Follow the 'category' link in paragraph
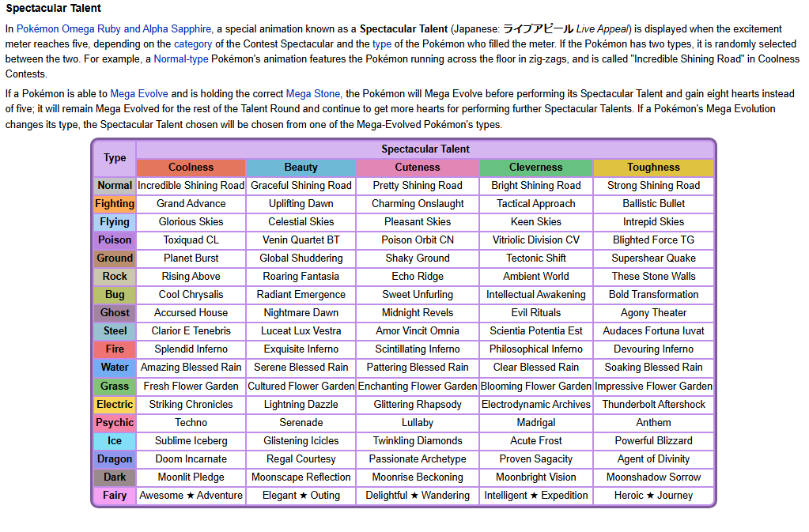This screenshot has width=809, height=532. tap(193, 43)
